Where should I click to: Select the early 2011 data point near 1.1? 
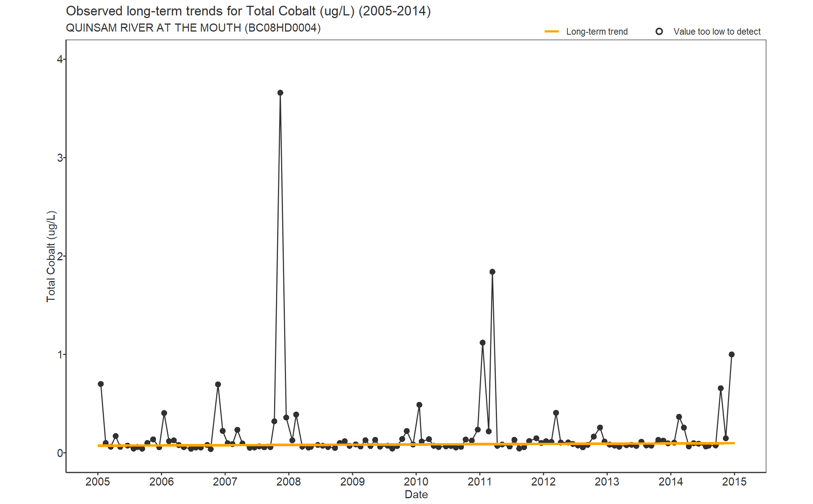point(483,343)
